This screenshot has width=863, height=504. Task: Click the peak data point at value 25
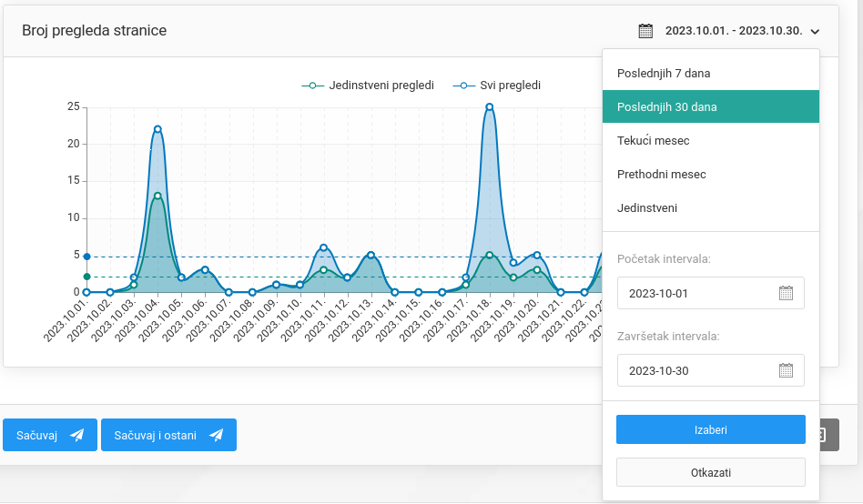(490, 106)
